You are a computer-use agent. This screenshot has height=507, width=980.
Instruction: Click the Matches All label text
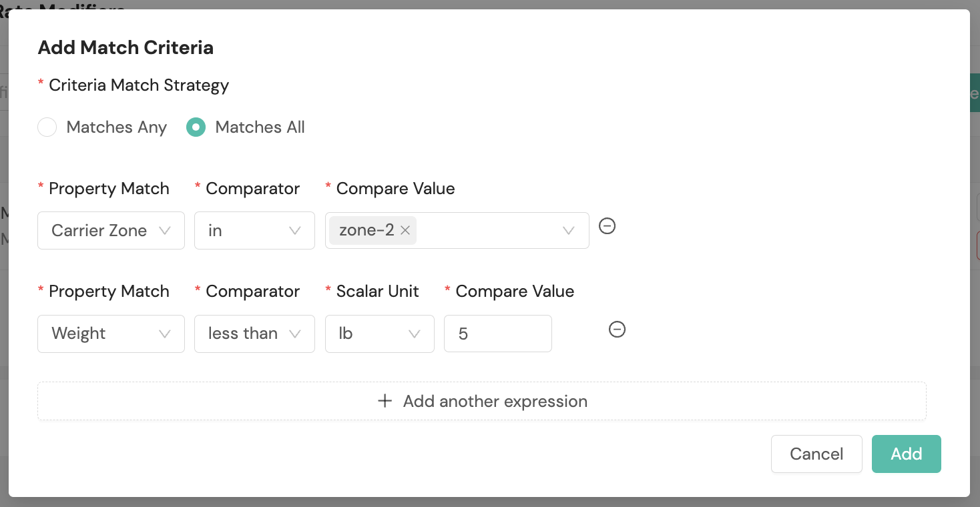pyautogui.click(x=260, y=127)
